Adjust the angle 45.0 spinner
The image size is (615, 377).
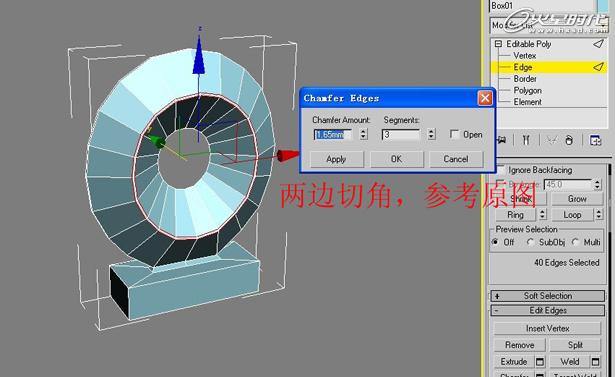(597, 184)
